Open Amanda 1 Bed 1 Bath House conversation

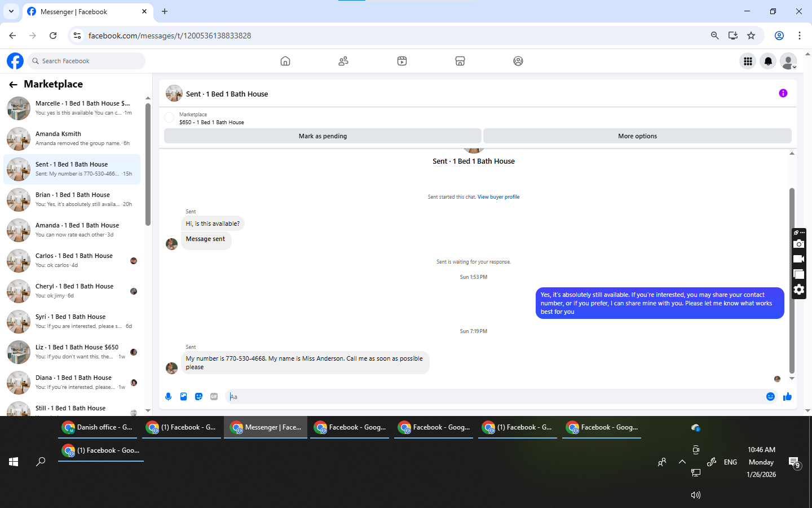tap(72, 230)
